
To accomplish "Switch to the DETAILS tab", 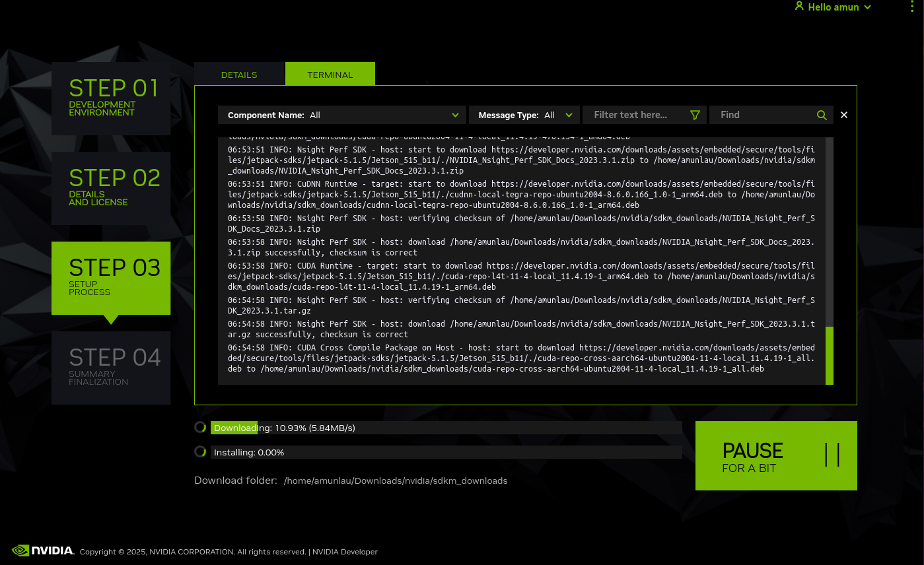I will (x=239, y=75).
